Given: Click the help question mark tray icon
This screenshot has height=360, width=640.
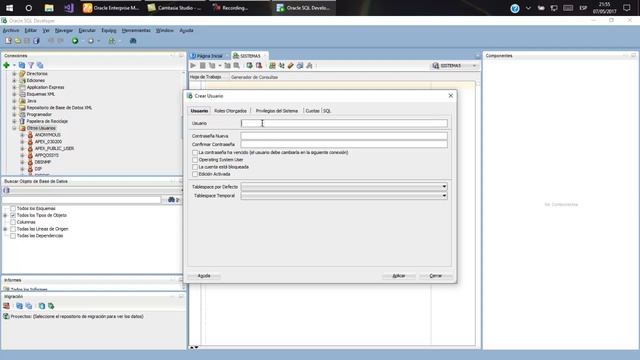Looking at the screenshot, I should click(515, 8).
